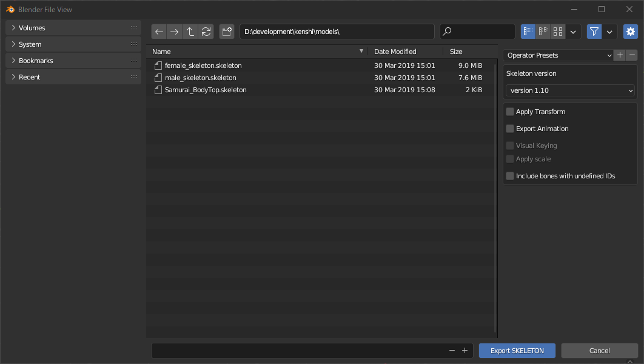Click the System panel drag grip

click(x=134, y=44)
